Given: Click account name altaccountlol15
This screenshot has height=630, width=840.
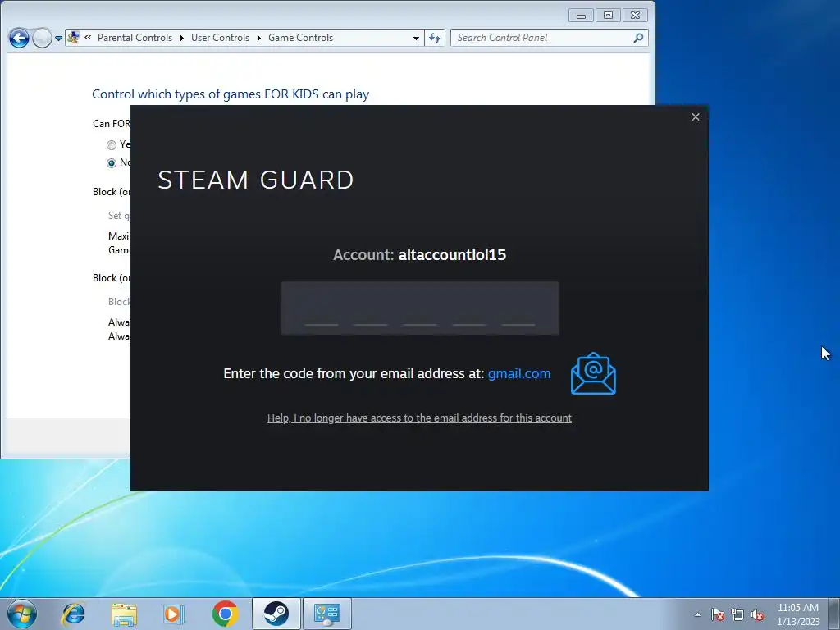Looking at the screenshot, I should [452, 254].
